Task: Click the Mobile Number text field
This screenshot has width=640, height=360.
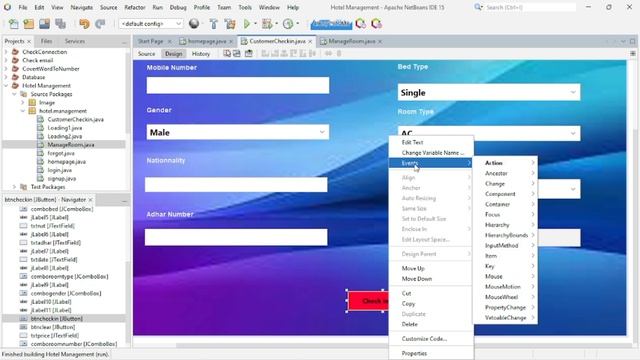Action: point(238,85)
